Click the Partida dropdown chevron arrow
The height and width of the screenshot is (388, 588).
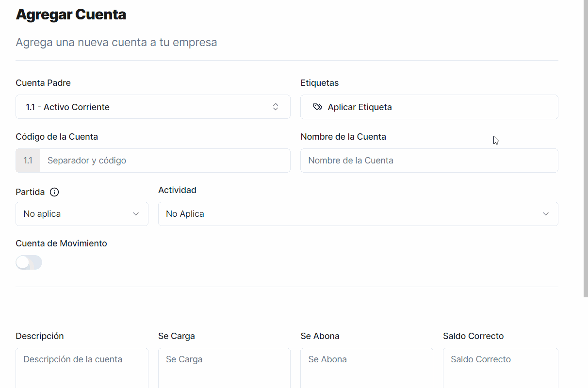(x=136, y=214)
